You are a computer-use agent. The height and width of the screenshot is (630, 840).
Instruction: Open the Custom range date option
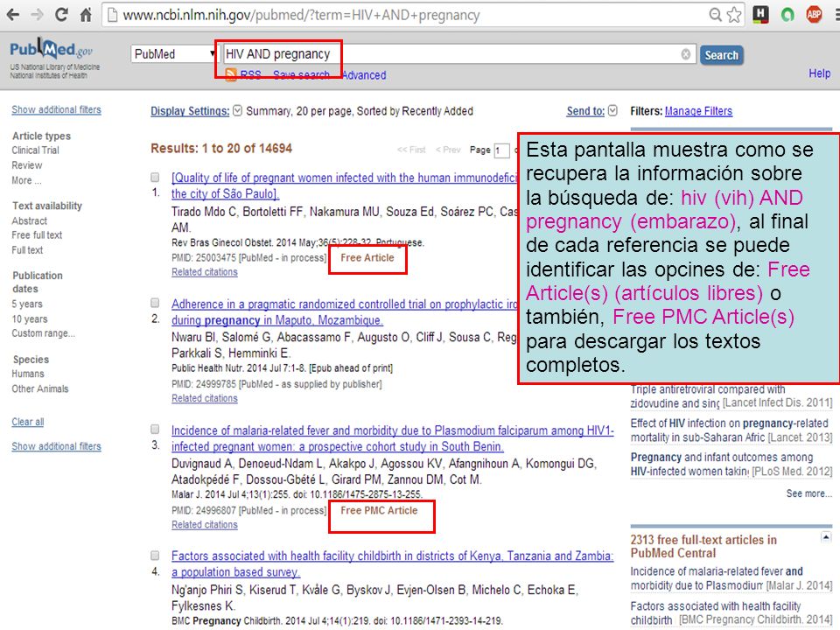pyautogui.click(x=44, y=332)
